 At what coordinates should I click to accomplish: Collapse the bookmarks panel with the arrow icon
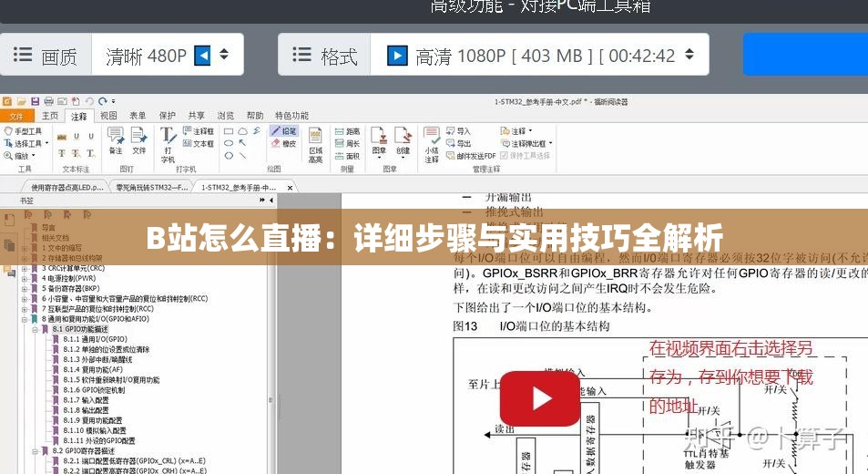coord(271,201)
